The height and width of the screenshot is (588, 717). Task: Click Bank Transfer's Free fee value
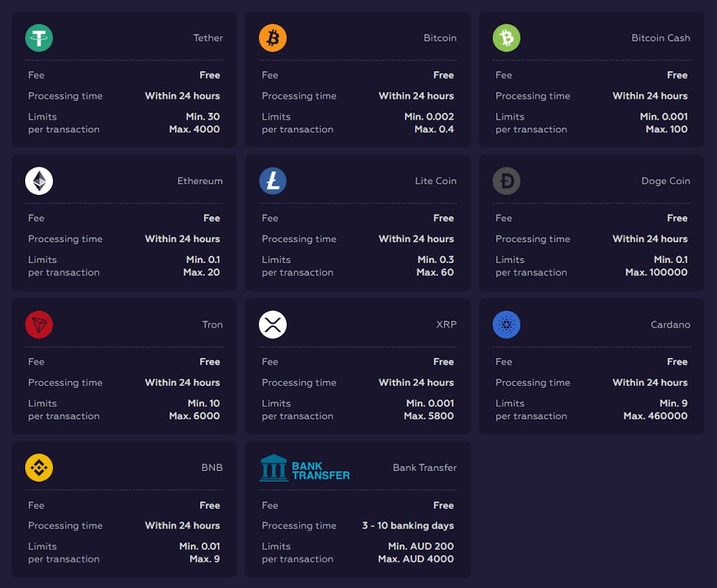click(x=444, y=506)
